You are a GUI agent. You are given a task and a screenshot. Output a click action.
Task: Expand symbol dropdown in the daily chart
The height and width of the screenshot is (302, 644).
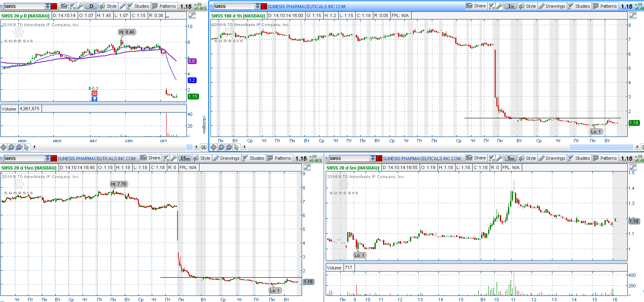click(x=48, y=6)
